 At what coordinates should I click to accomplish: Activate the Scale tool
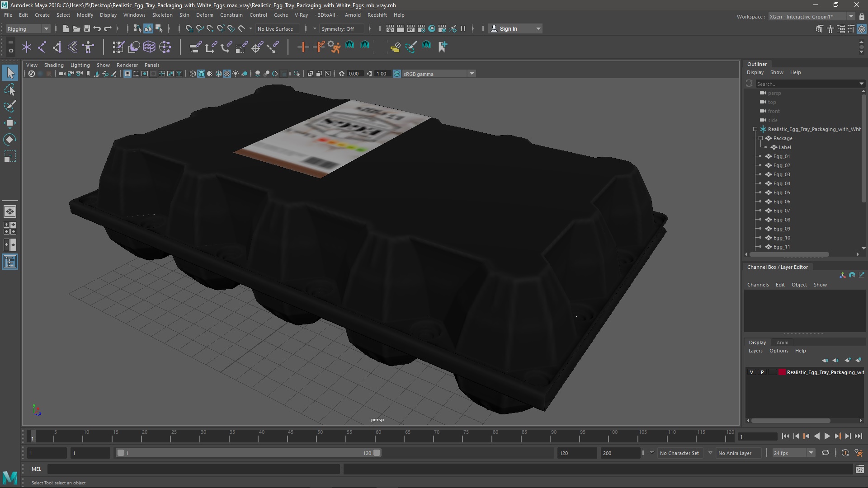pyautogui.click(x=10, y=156)
